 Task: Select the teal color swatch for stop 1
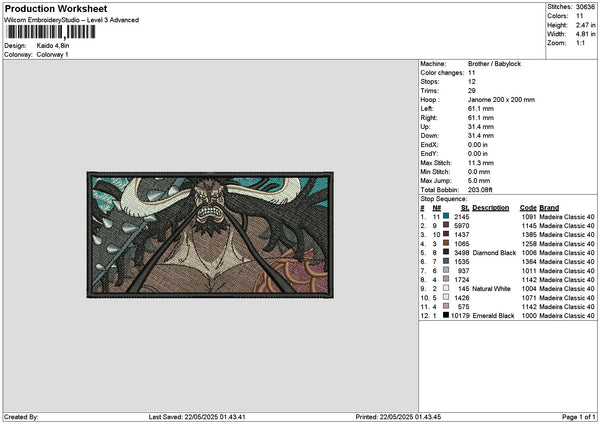[x=446, y=216]
